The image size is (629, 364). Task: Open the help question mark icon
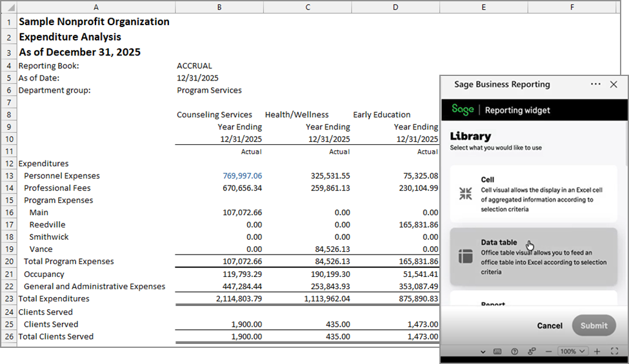point(515,351)
